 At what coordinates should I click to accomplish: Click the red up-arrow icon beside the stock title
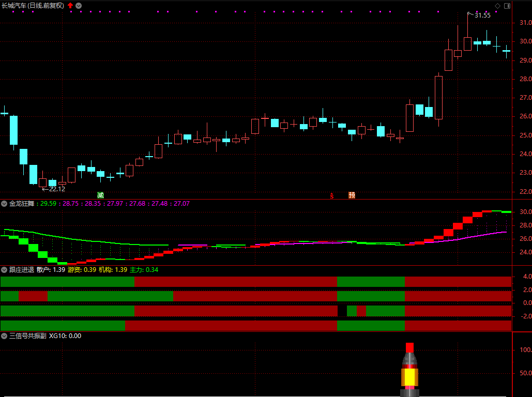[70, 6]
